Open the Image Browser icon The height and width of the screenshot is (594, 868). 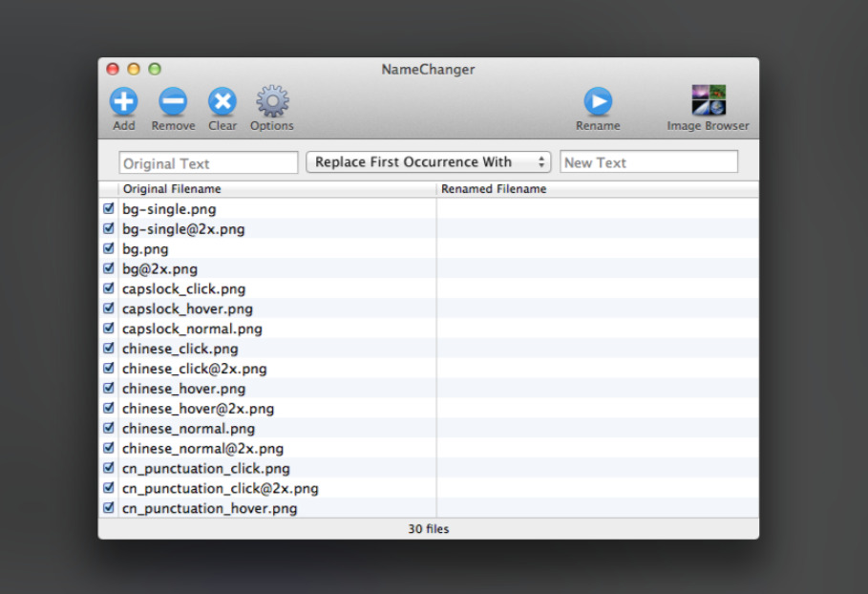click(x=708, y=101)
